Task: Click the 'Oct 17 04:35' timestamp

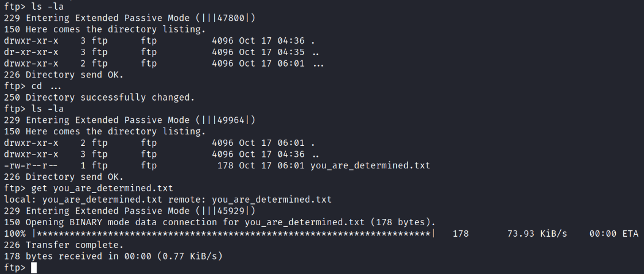Action: [271, 52]
